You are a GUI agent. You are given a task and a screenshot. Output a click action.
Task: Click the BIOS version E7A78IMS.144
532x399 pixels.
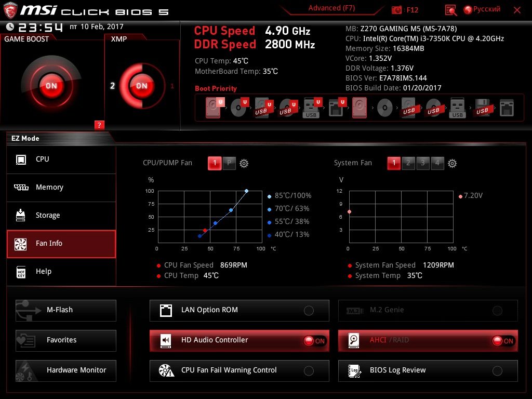point(403,78)
